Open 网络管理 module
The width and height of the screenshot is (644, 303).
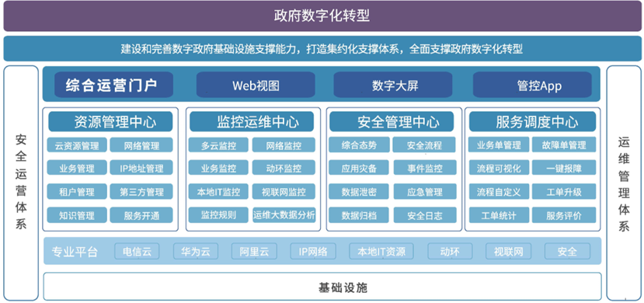pyautogui.click(x=141, y=145)
